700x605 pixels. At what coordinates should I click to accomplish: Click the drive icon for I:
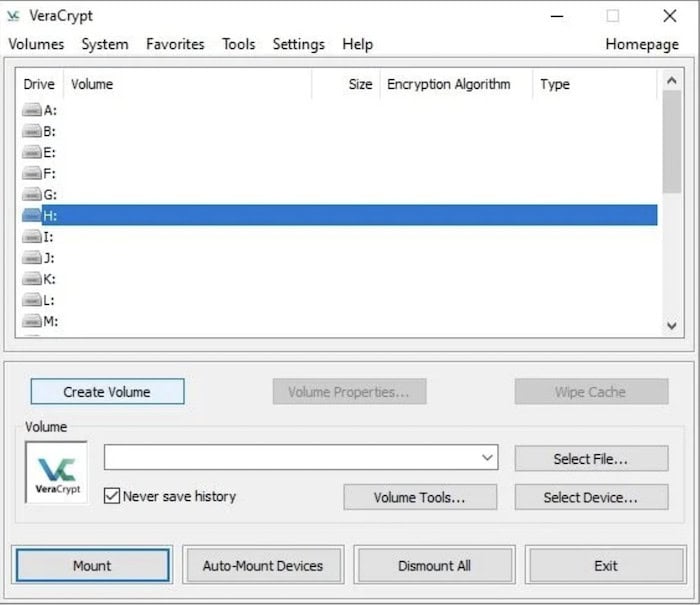(x=32, y=237)
